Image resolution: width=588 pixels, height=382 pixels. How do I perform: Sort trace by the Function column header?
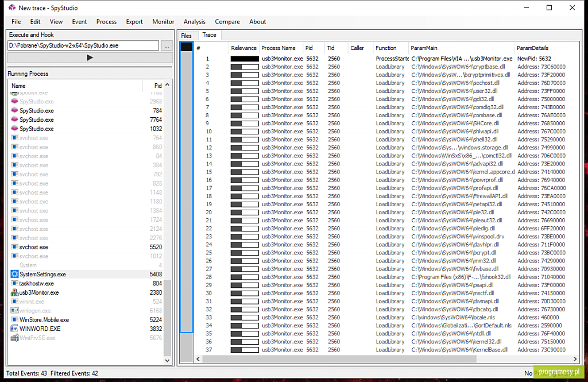click(386, 48)
